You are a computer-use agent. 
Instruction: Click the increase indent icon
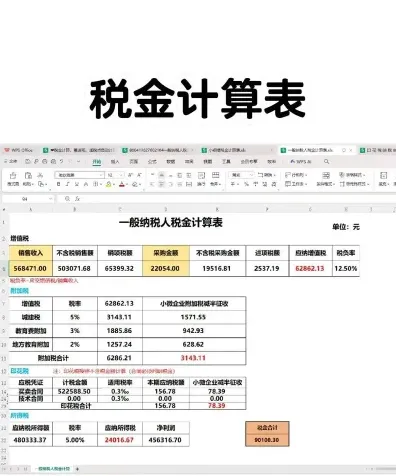coord(189,175)
